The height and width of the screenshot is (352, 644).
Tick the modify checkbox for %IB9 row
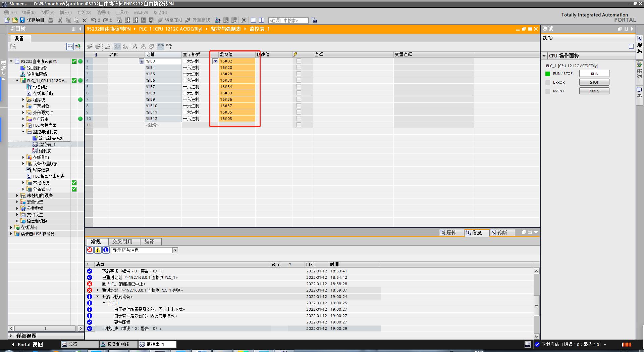click(x=299, y=99)
